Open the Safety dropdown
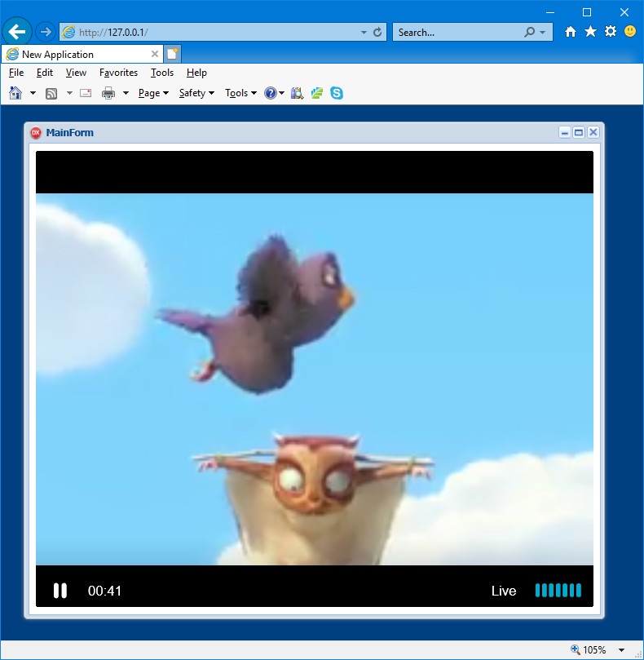 196,93
